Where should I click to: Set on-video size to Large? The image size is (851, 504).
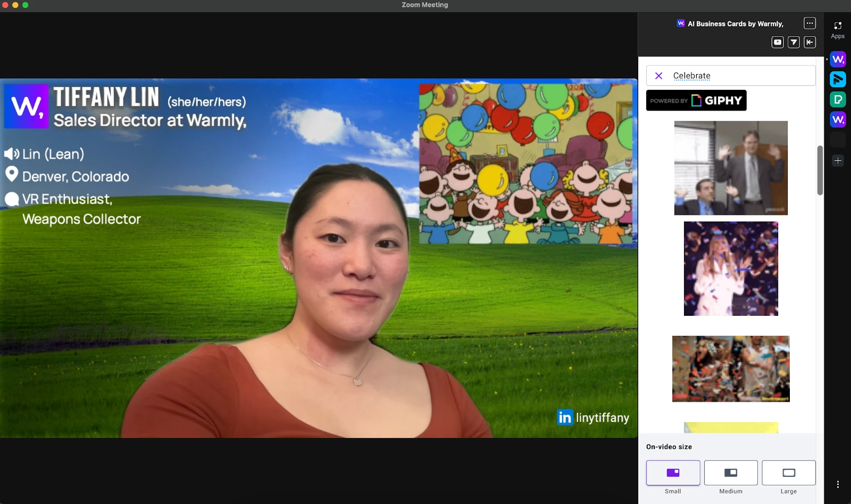point(789,473)
